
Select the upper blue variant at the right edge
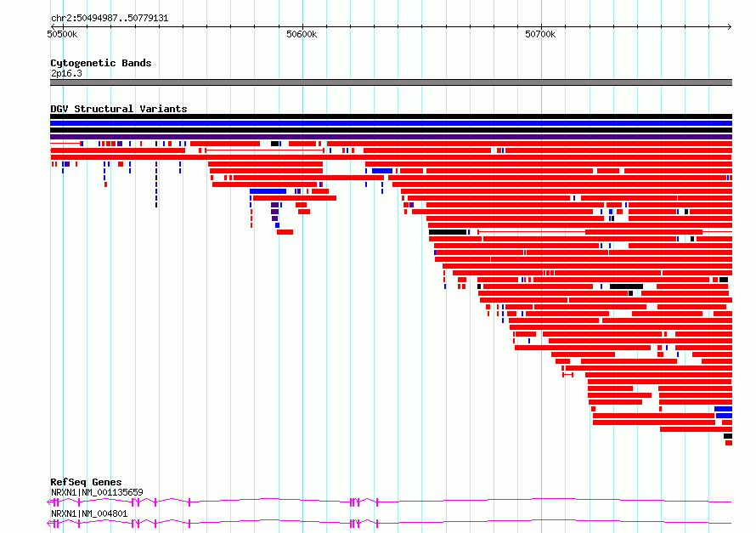tap(723, 409)
